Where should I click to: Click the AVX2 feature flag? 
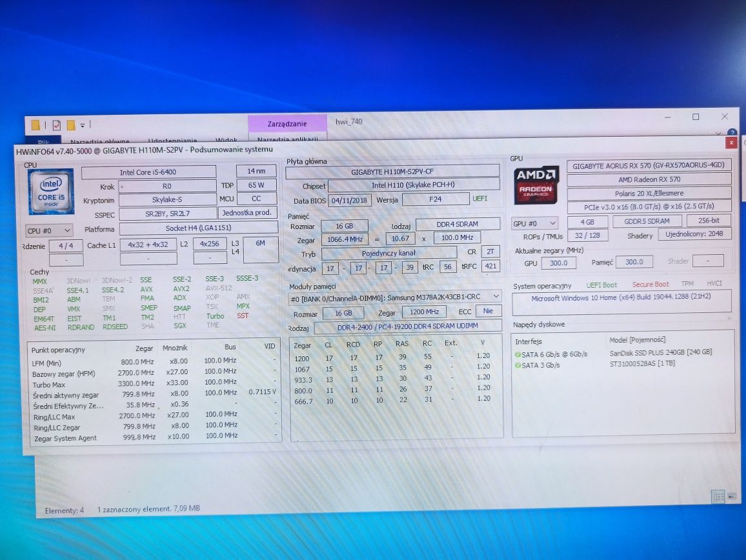(181, 289)
